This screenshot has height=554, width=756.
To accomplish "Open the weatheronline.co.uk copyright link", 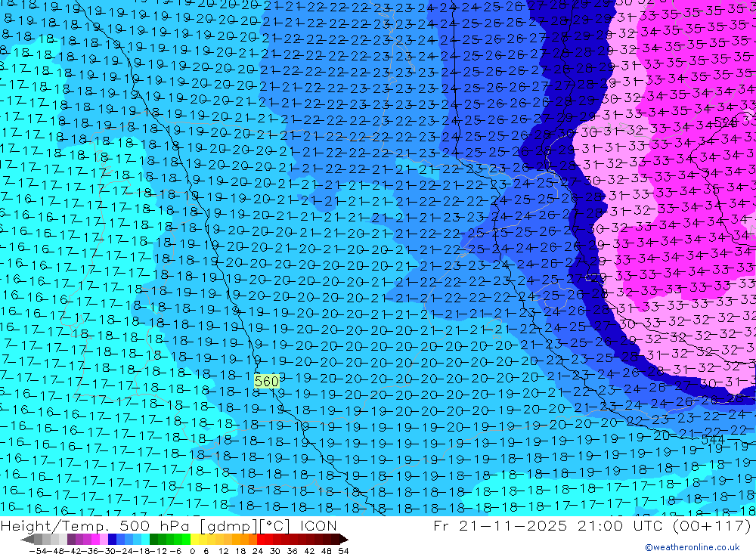I will (x=692, y=547).
